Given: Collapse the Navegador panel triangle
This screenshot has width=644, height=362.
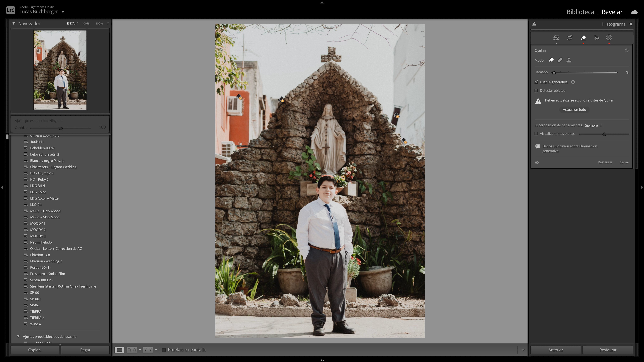Looking at the screenshot, I should point(14,23).
